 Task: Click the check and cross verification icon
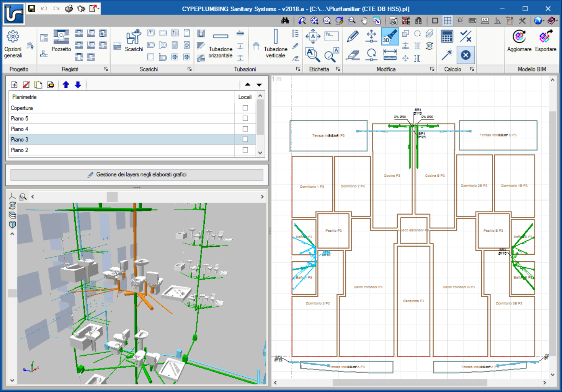pos(466,37)
